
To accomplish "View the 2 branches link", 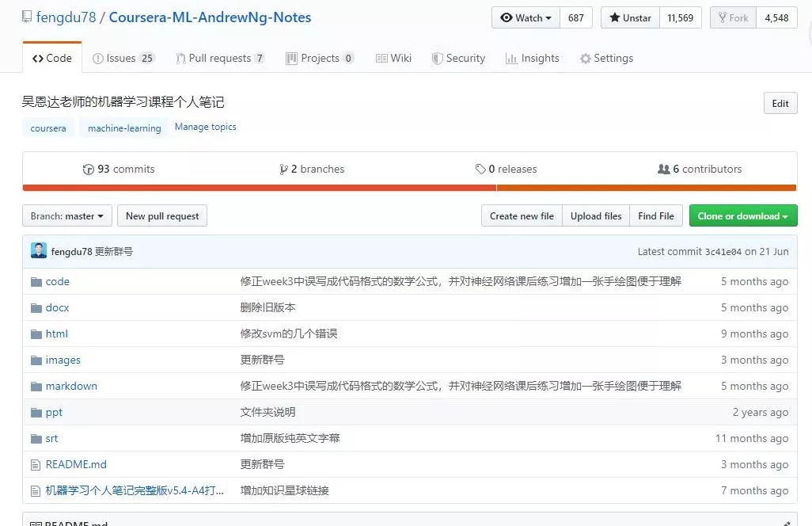I will [x=312, y=169].
